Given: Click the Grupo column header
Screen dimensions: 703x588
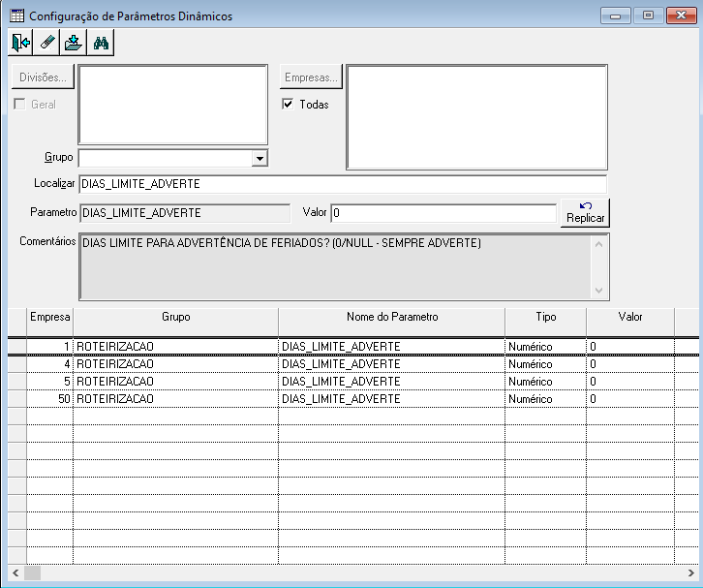Looking at the screenshot, I should tap(176, 317).
